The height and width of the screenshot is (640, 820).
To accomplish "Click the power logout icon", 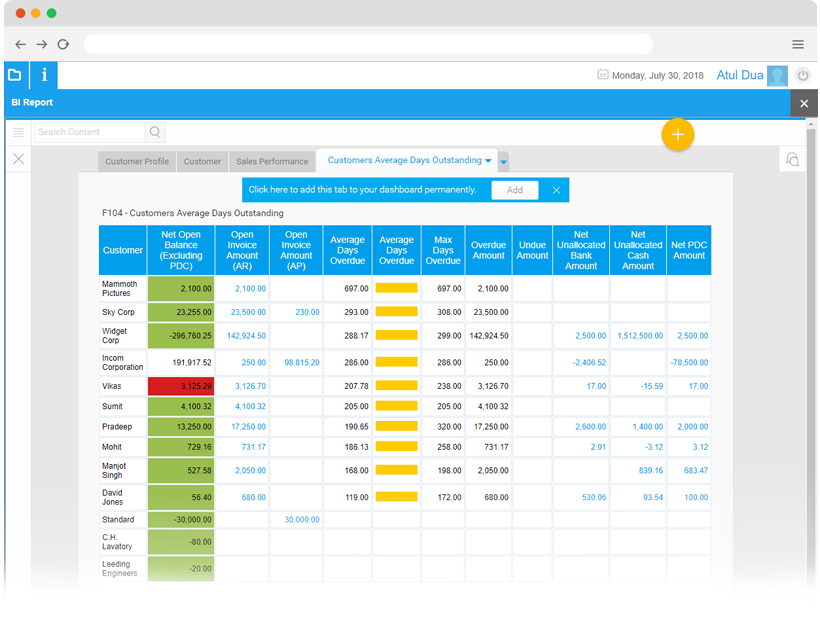I will (x=802, y=75).
